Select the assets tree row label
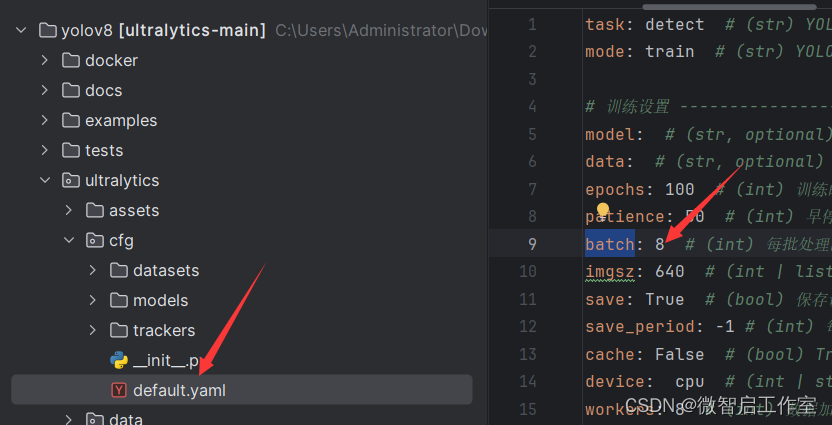832x425 pixels. click(134, 211)
